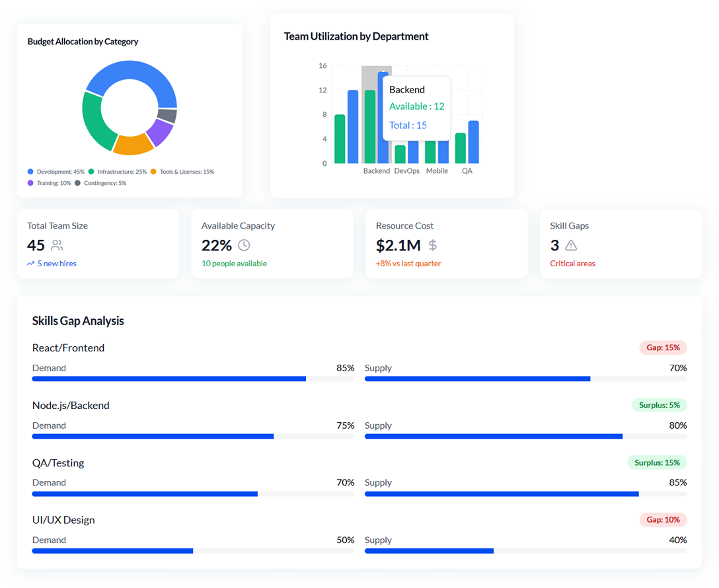This screenshot has height=588, width=719.
Task: Click the UI/UX Design demand progress bar
Action: (193, 551)
